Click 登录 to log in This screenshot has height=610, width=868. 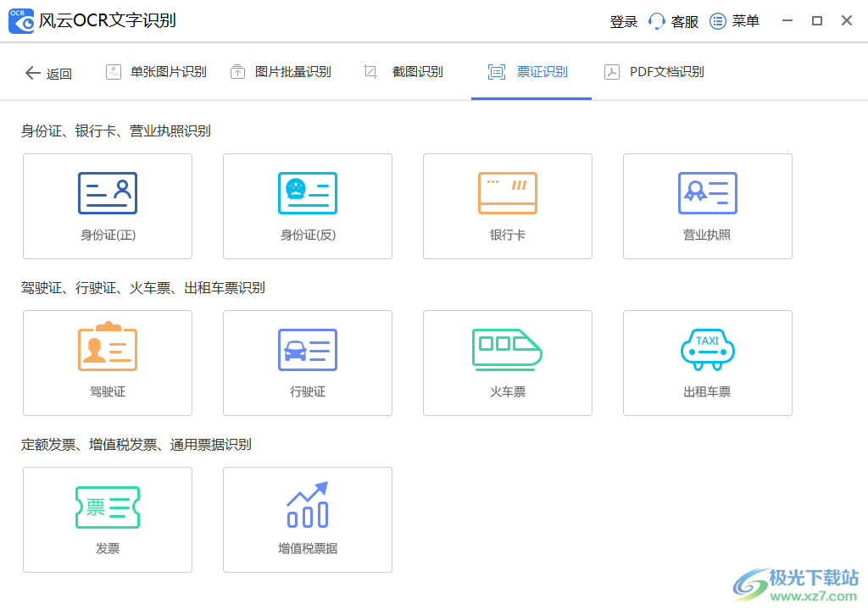623,21
